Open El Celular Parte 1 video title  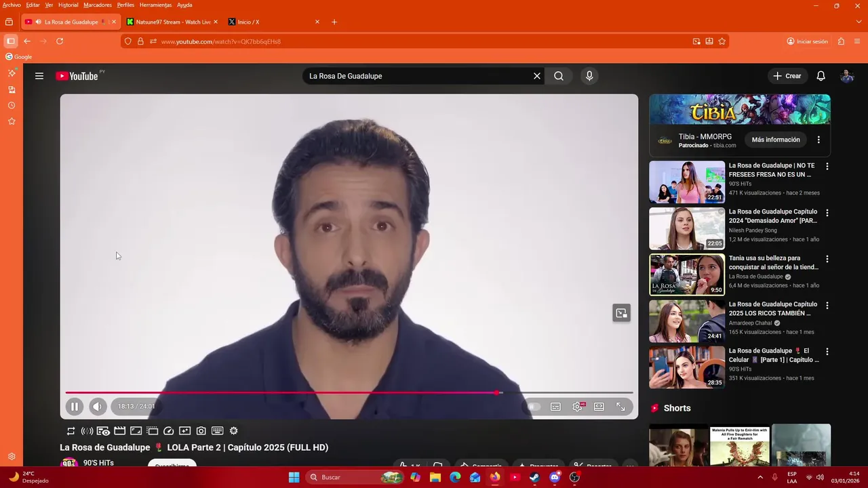[774, 355]
